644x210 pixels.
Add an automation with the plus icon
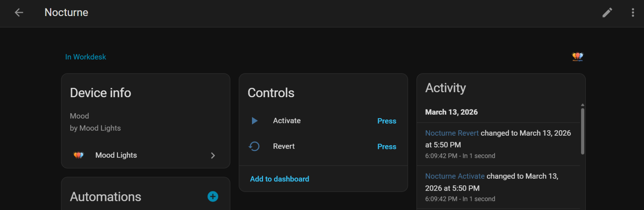pos(213,197)
